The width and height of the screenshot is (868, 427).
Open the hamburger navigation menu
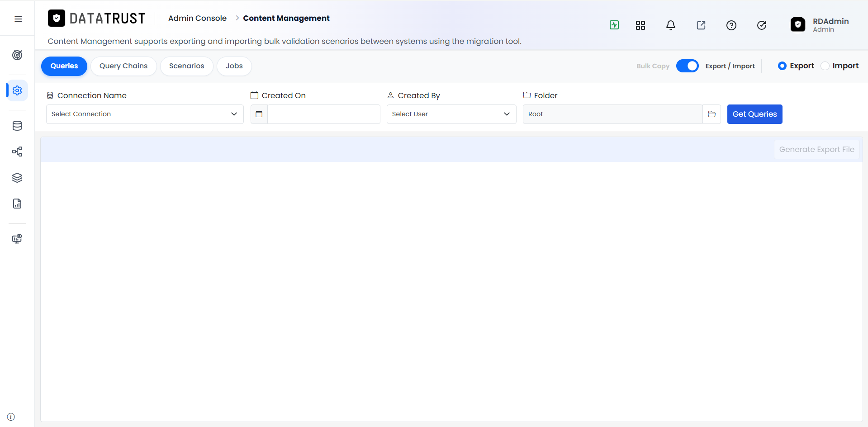coord(18,19)
